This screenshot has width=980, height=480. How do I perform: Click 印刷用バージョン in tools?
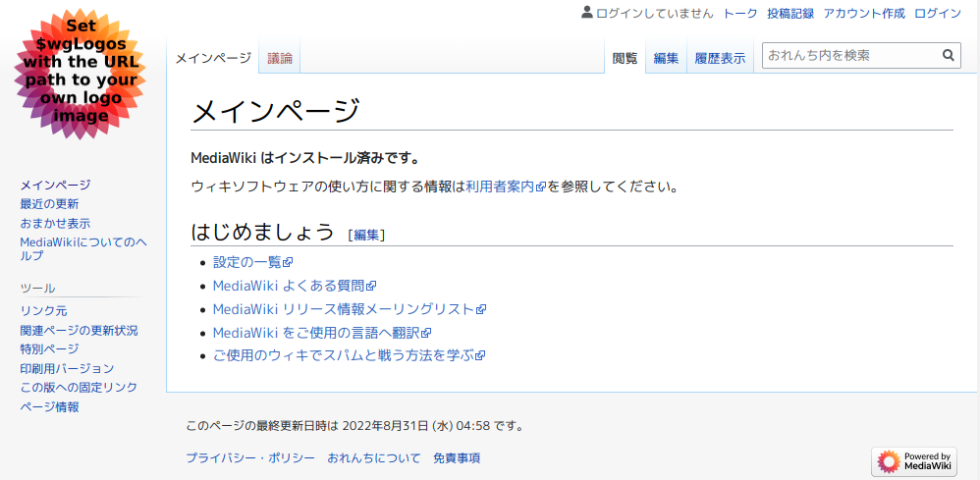[67, 368]
